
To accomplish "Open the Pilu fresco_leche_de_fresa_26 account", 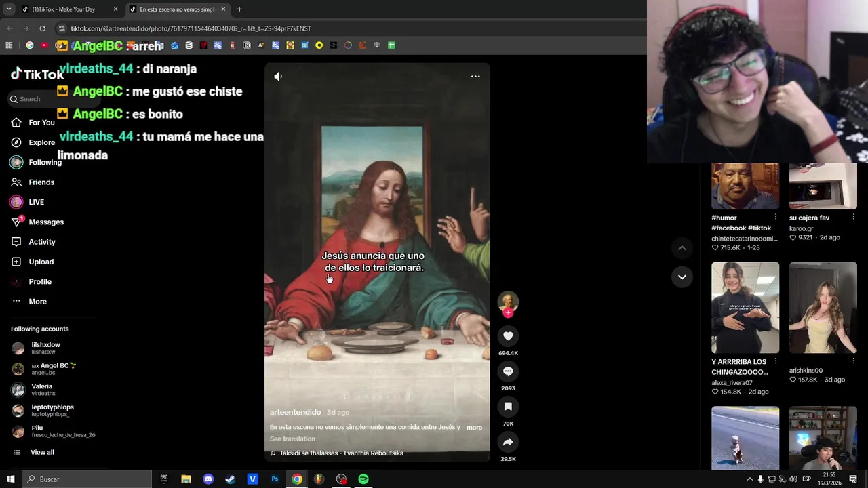I will coord(54,431).
